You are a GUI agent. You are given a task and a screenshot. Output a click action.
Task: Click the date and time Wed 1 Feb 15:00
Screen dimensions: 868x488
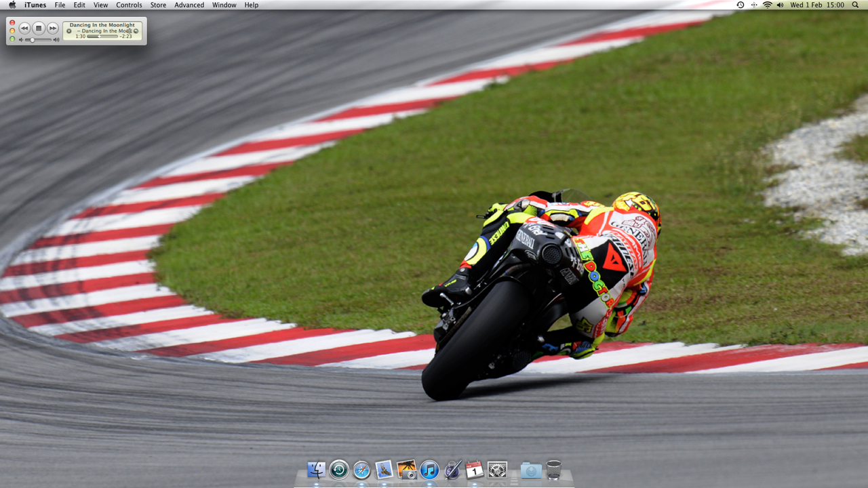817,5
